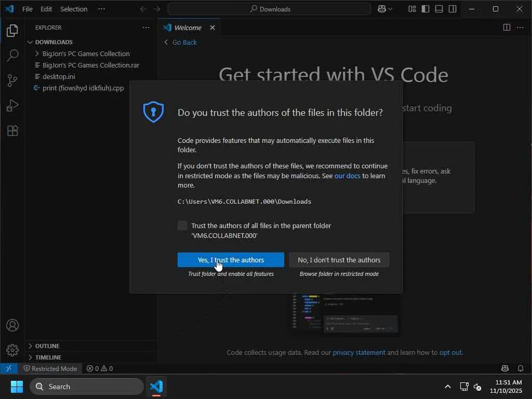532x399 pixels.
Task: Close the Welcome tab
Action: click(212, 28)
